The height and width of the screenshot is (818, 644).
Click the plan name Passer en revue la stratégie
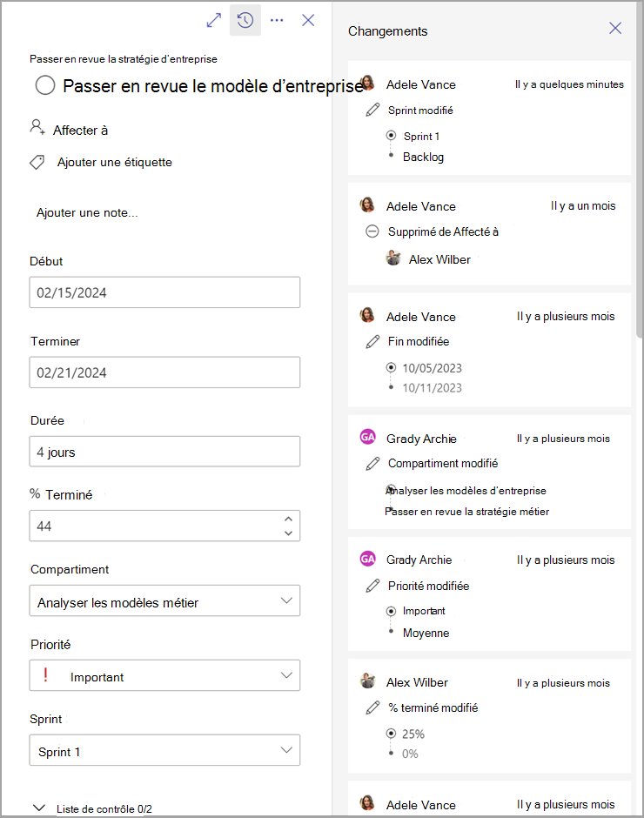[x=124, y=59]
